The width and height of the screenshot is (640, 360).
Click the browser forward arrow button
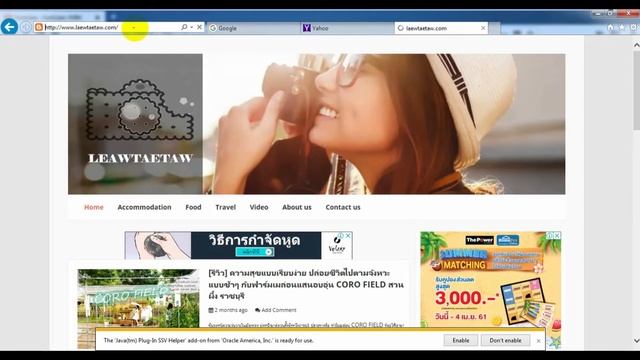(26, 27)
